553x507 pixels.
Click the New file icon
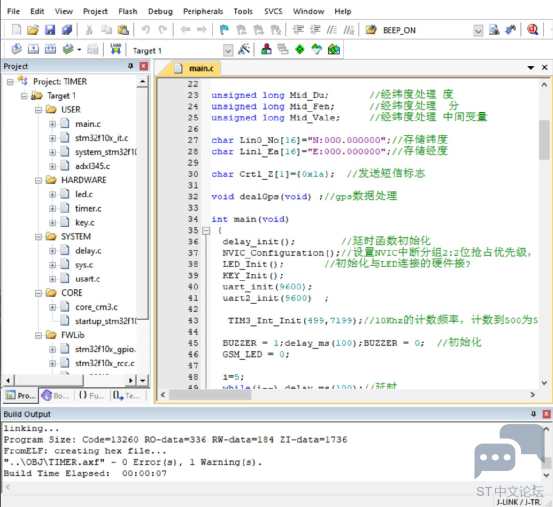(x=16, y=30)
